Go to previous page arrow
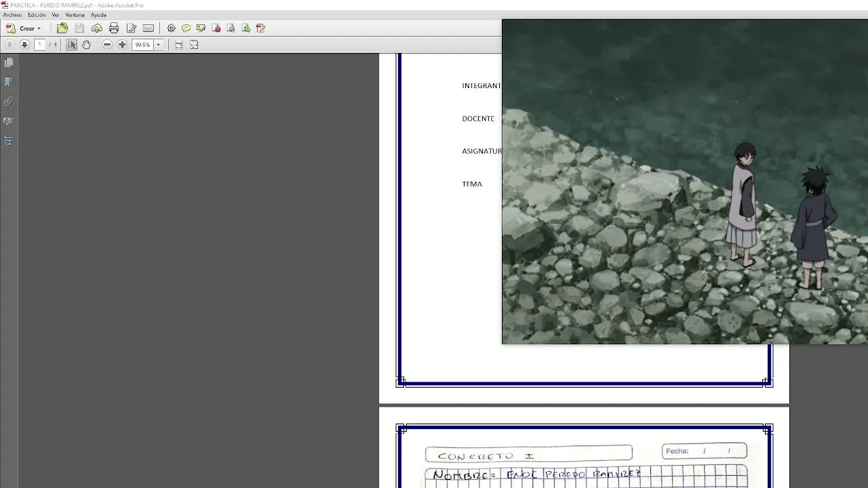This screenshot has height=488, width=868. pyautogui.click(x=9, y=45)
